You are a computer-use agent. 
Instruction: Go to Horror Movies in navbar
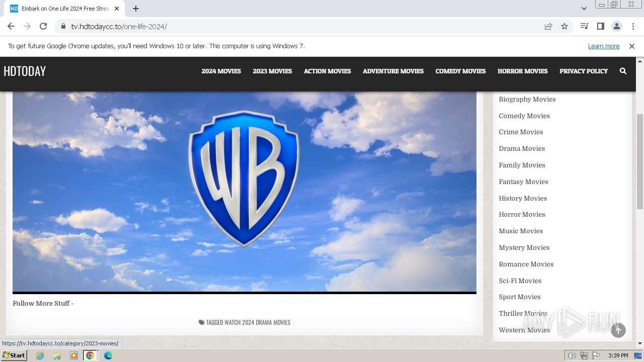(522, 71)
